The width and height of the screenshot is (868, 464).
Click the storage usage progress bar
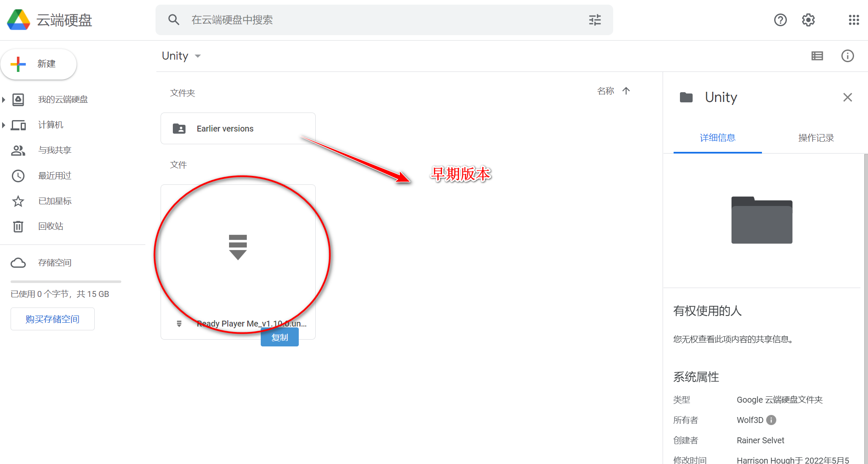click(66, 281)
